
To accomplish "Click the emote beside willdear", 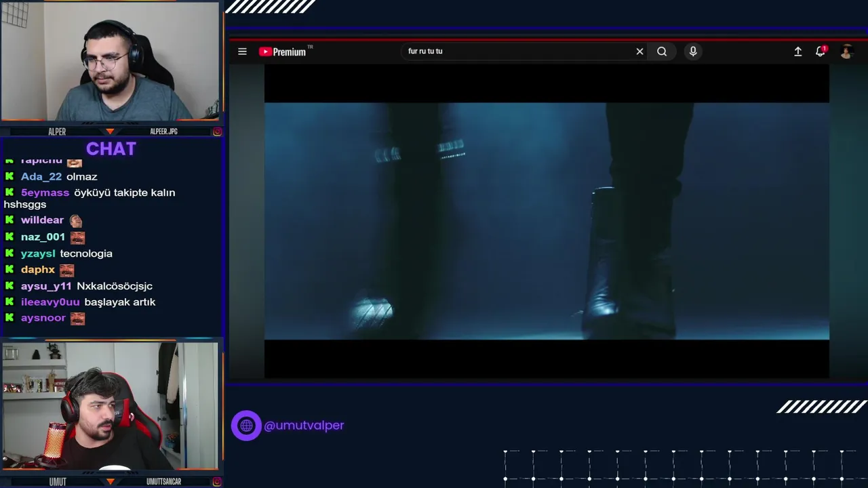I will (x=75, y=220).
